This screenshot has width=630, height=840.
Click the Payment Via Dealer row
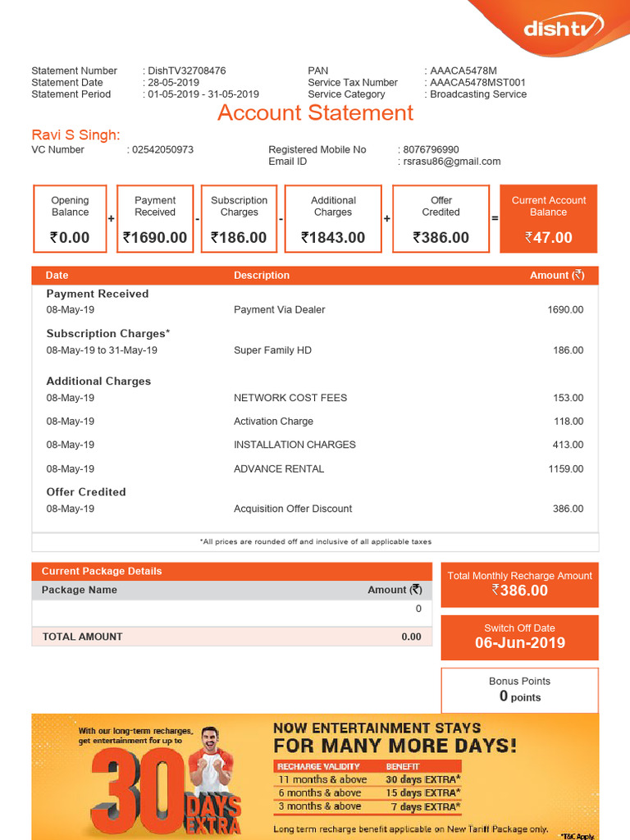(x=315, y=309)
